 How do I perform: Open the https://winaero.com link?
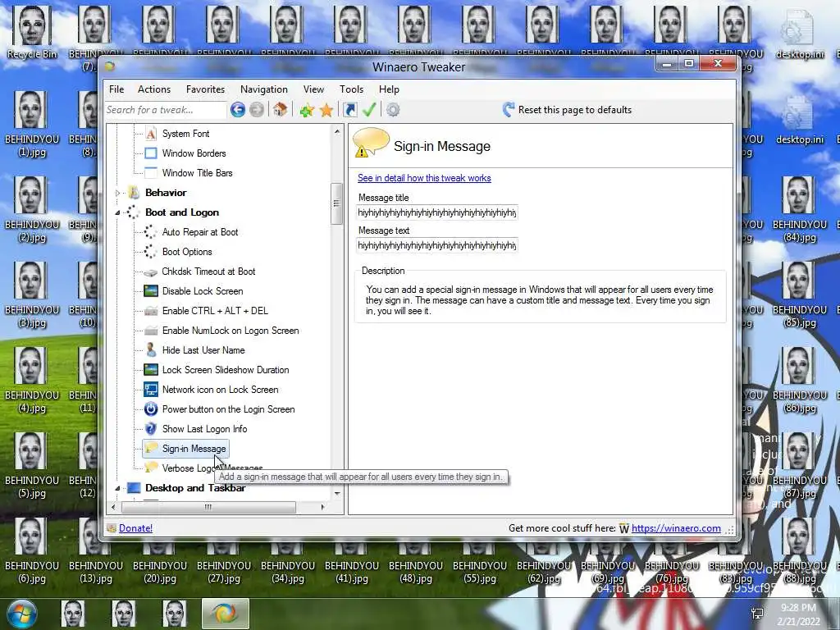click(x=676, y=528)
